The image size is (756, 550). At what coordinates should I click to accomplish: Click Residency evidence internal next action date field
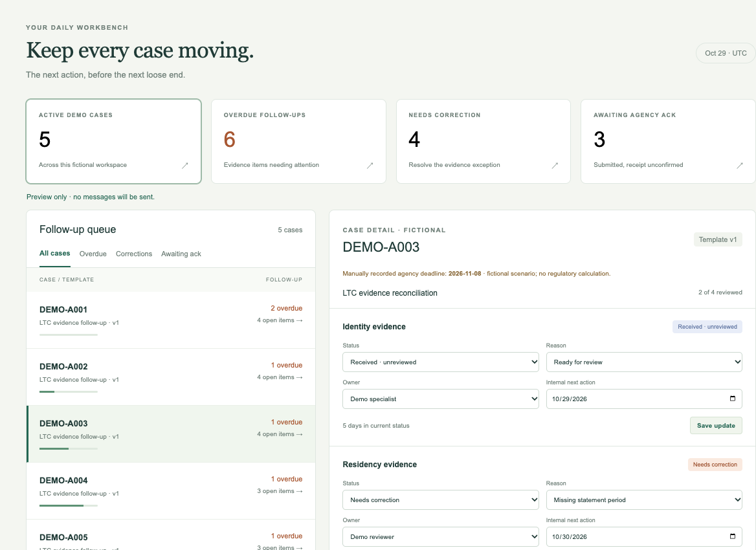(x=644, y=536)
